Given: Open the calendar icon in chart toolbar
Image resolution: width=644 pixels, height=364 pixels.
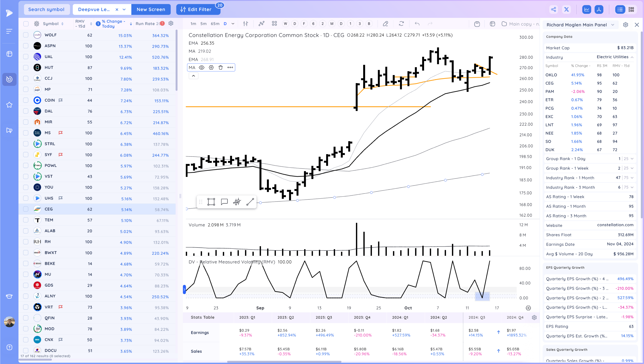Looking at the screenshot, I should [477, 24].
